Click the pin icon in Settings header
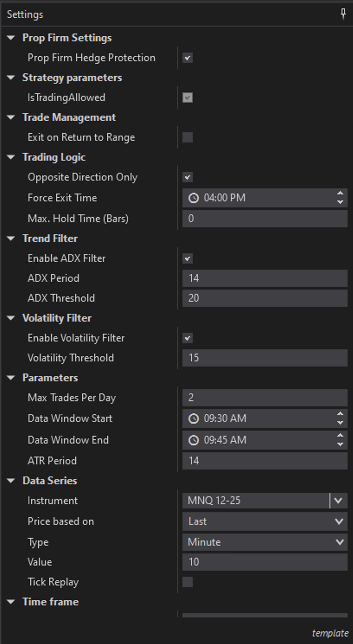The width and height of the screenshot is (353, 644). pyautogui.click(x=343, y=14)
